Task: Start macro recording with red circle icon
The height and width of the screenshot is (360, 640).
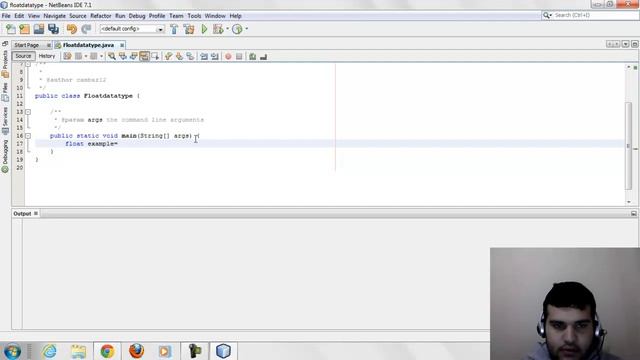Action: click(x=228, y=56)
